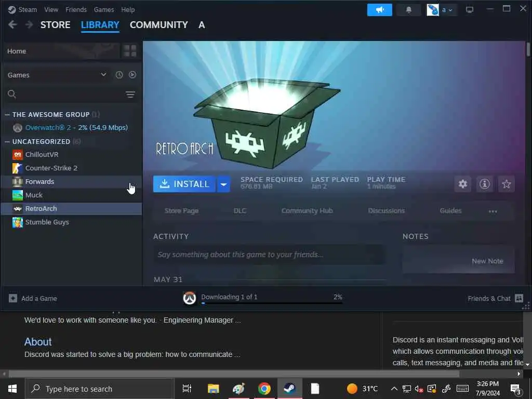Image resolution: width=532 pixels, height=399 pixels.
Task: Open File Explorer from the taskbar
Action: [x=214, y=389]
